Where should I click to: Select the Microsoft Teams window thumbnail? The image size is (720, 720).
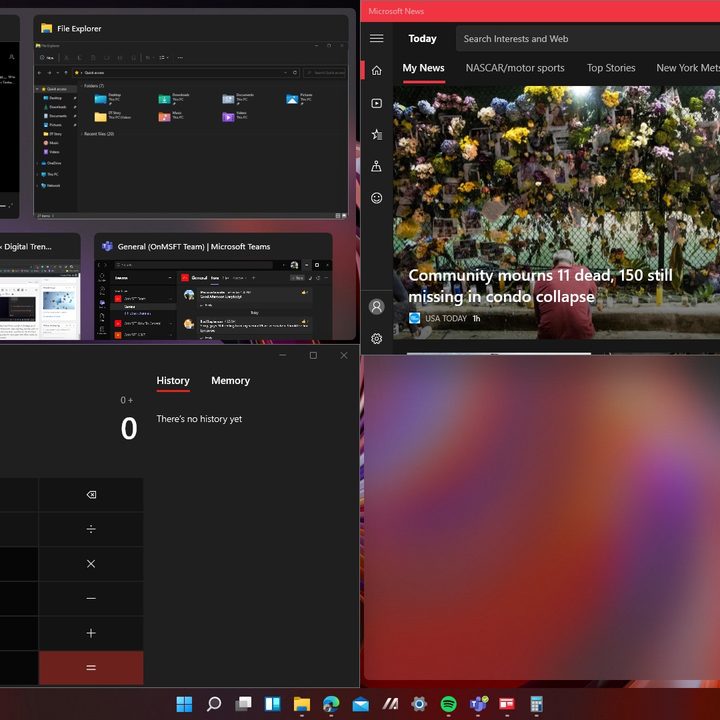[x=213, y=287]
